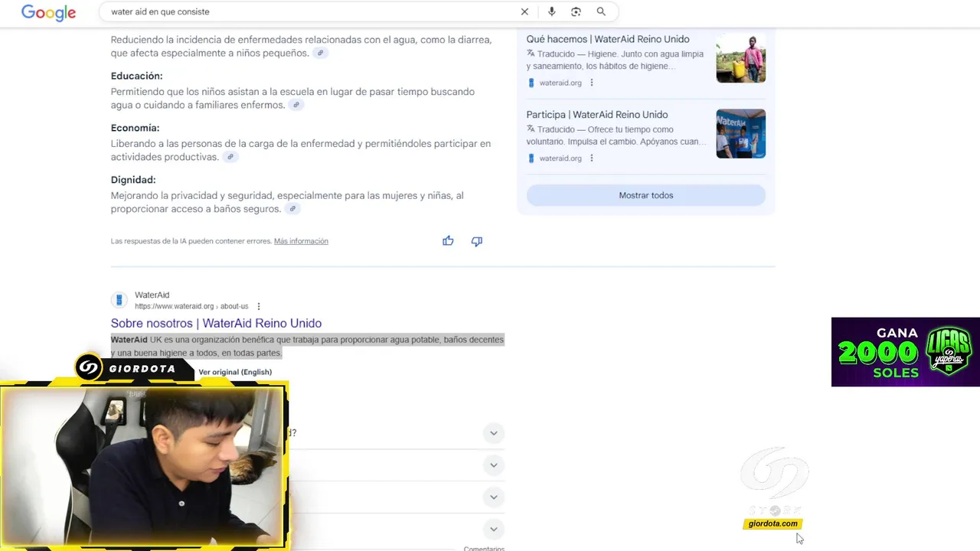Submit search with magnifying glass icon
980x551 pixels.
pyautogui.click(x=601, y=11)
